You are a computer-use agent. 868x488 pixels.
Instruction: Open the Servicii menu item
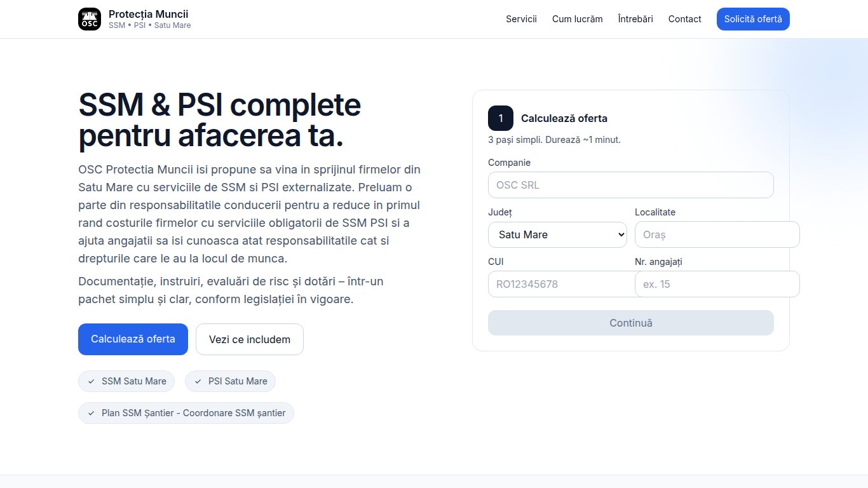coord(521,19)
